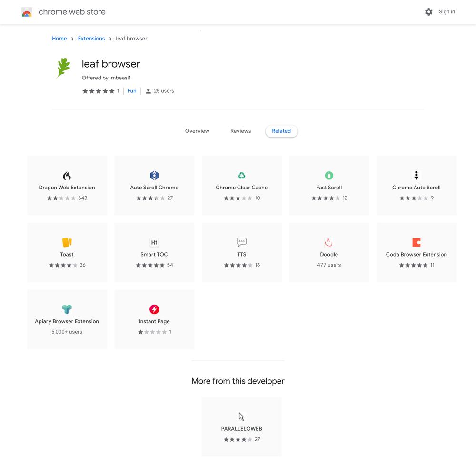
Task: Open the Smart TOC title
Action: coord(154,254)
